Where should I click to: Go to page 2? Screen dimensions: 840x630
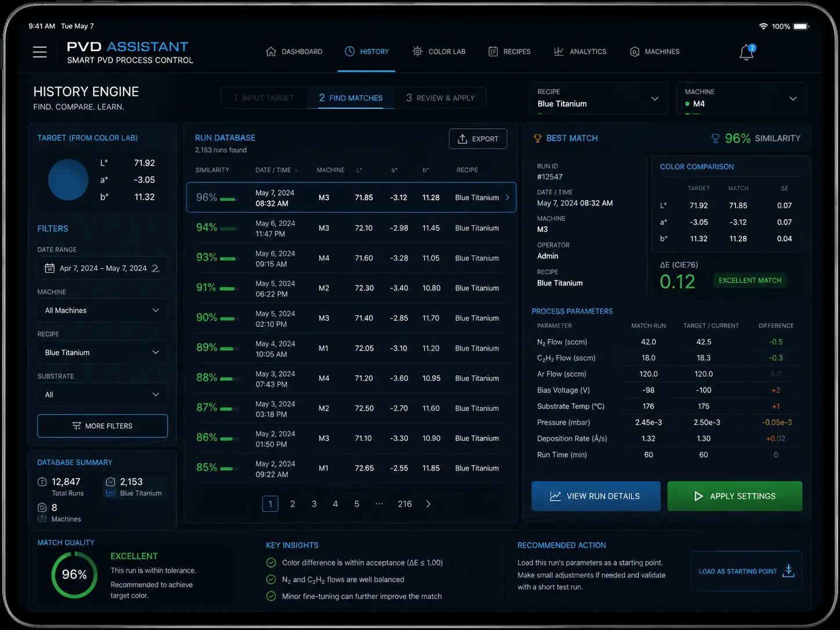point(292,504)
